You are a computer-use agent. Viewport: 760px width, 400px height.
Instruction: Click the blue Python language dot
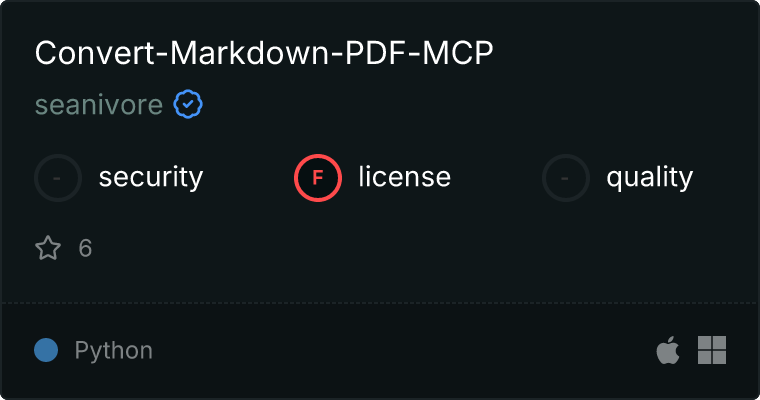(46, 350)
